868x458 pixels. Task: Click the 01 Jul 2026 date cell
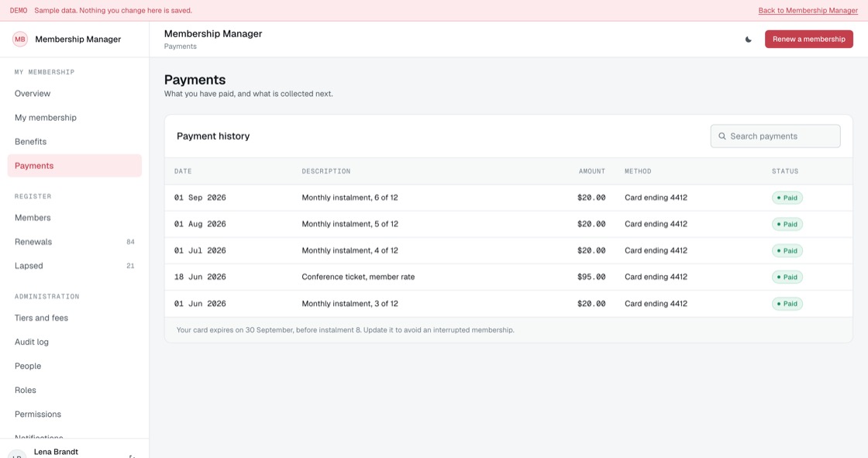coord(200,250)
